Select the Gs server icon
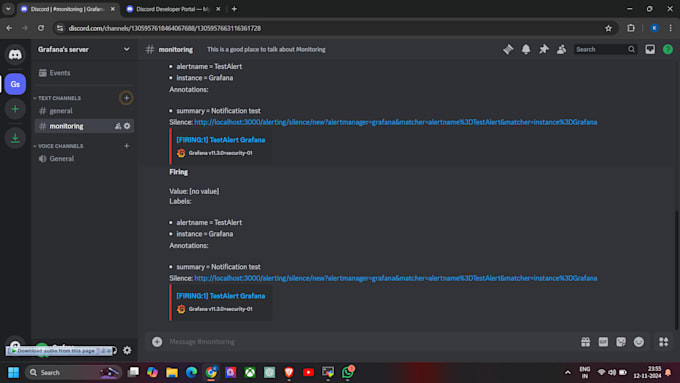This screenshot has height=383, width=680. click(15, 84)
